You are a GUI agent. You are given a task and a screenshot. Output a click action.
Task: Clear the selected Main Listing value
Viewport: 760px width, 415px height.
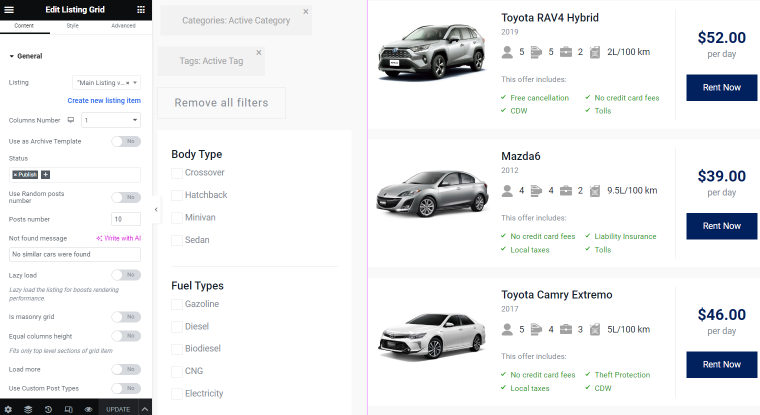pos(127,83)
